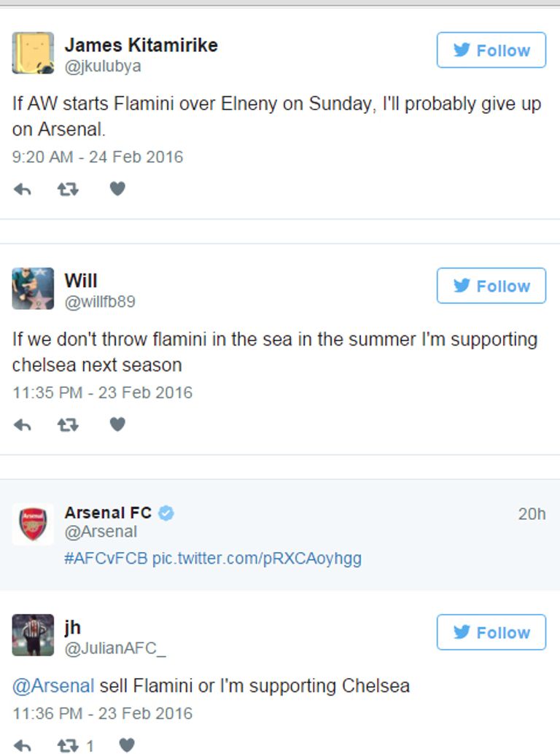Reply to jh's tweet

pos(23,745)
